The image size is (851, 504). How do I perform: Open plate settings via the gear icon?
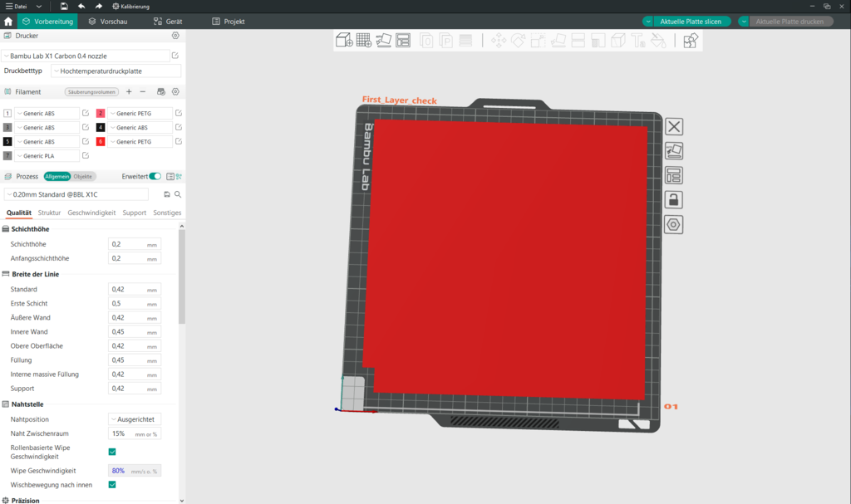tap(673, 223)
